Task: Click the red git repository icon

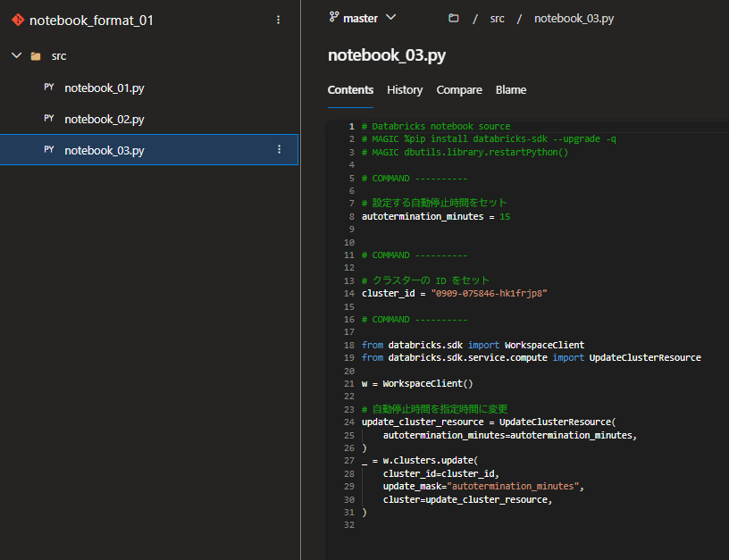Action: point(18,20)
